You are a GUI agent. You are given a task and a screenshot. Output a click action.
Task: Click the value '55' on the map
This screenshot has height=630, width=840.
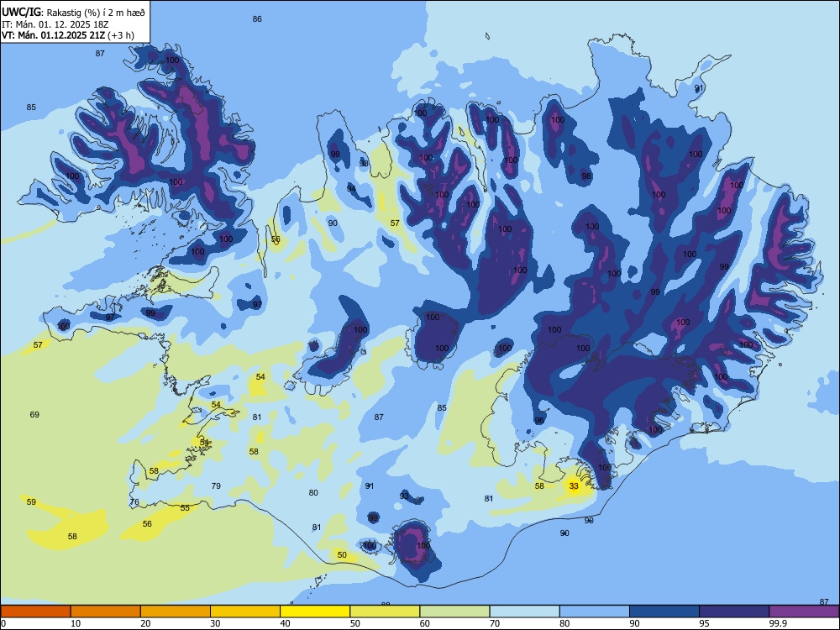tap(185, 508)
